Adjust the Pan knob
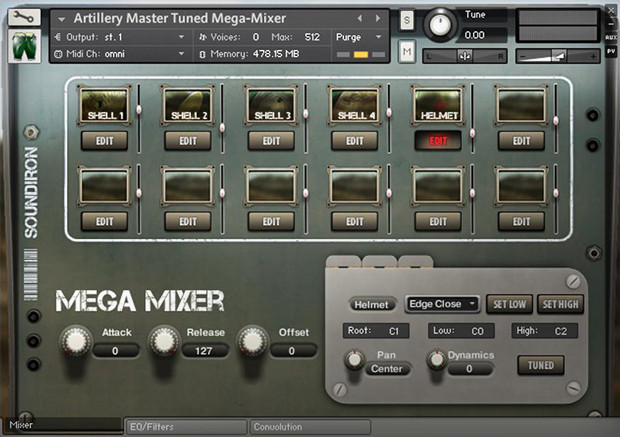620x437 pixels. point(354,359)
